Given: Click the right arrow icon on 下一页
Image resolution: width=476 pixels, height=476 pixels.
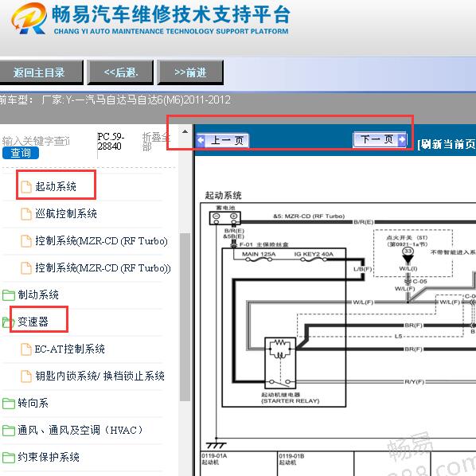Looking at the screenshot, I should click(x=402, y=139).
